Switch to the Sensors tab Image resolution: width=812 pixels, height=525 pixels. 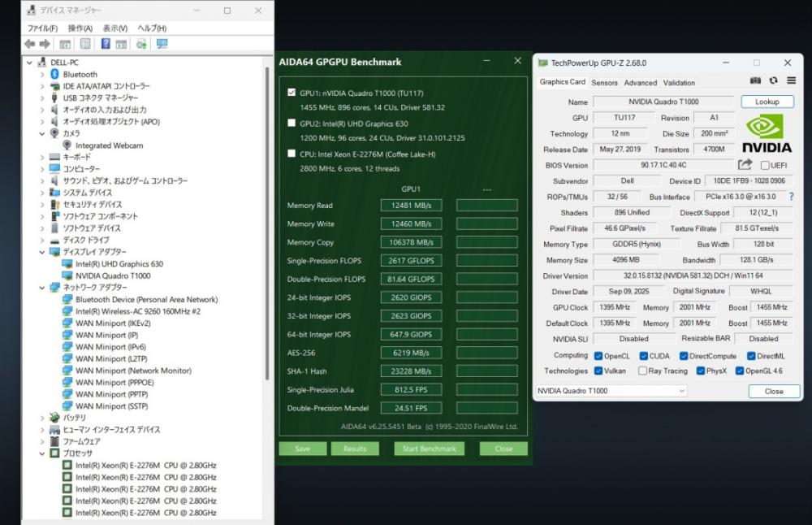point(604,82)
